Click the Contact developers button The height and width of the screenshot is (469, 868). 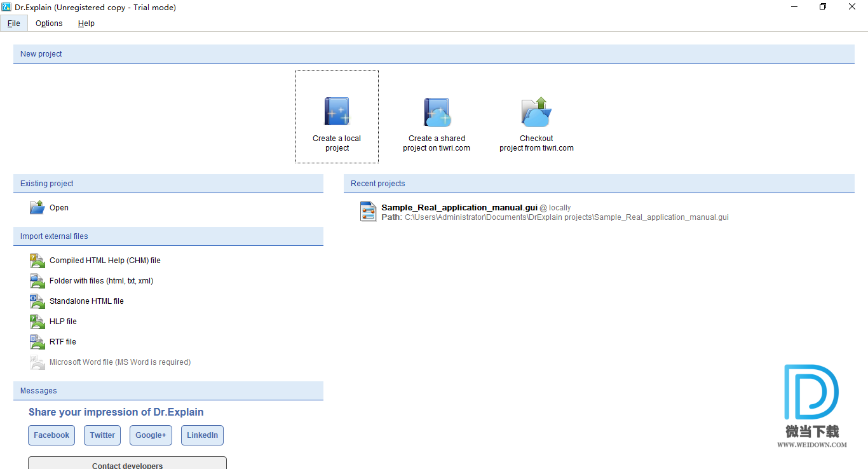pyautogui.click(x=127, y=463)
